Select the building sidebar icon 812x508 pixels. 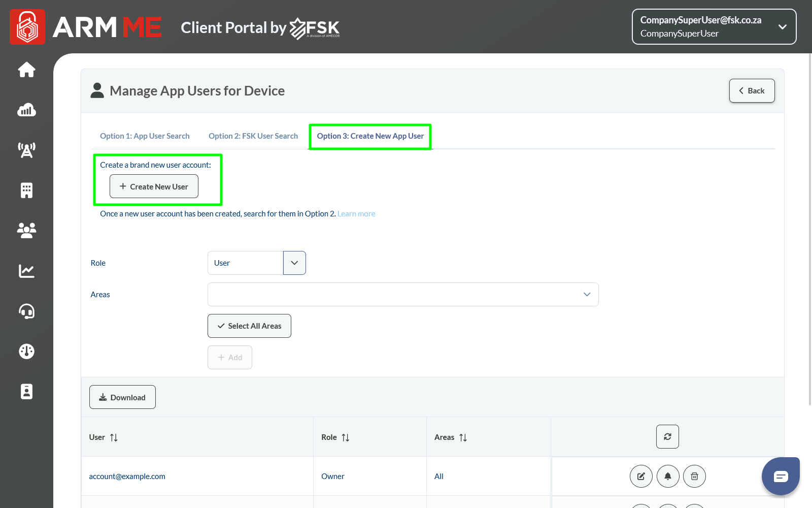(26, 190)
